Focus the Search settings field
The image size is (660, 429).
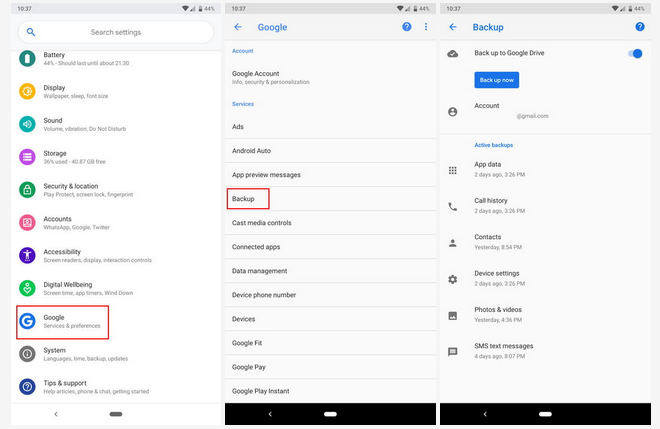pyautogui.click(x=116, y=32)
